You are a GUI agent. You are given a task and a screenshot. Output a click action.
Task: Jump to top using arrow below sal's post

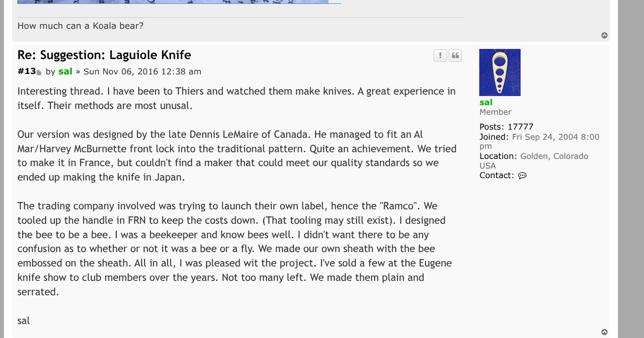coord(604,332)
